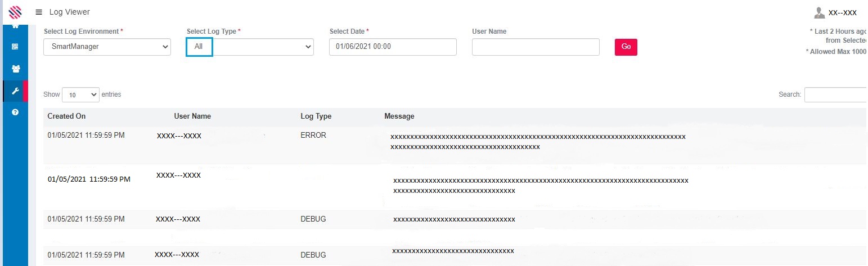This screenshot has width=868, height=266.
Task: Sort table by Log Type header
Action: (316, 116)
